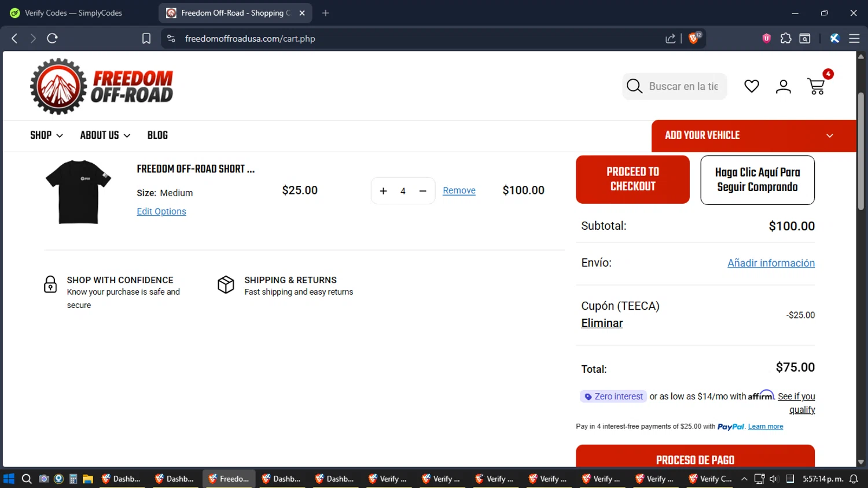This screenshot has width=868, height=488.
Task: Click the blue X extension icon
Action: point(834,38)
